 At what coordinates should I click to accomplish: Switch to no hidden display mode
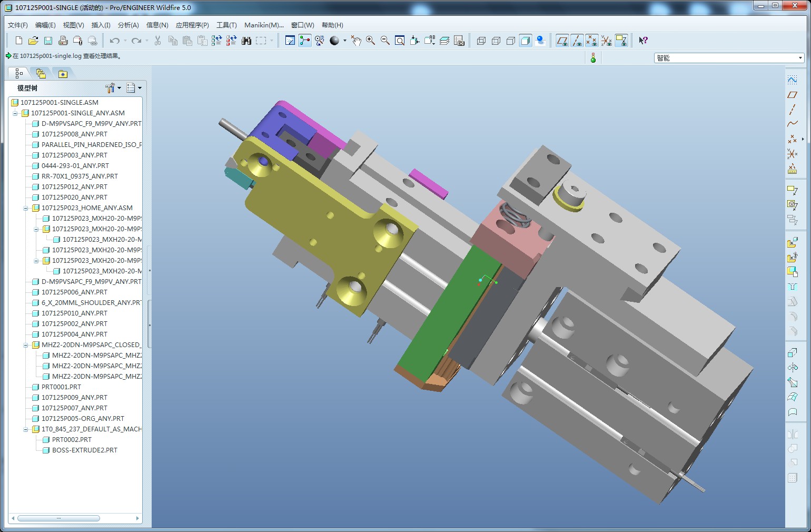(x=510, y=41)
